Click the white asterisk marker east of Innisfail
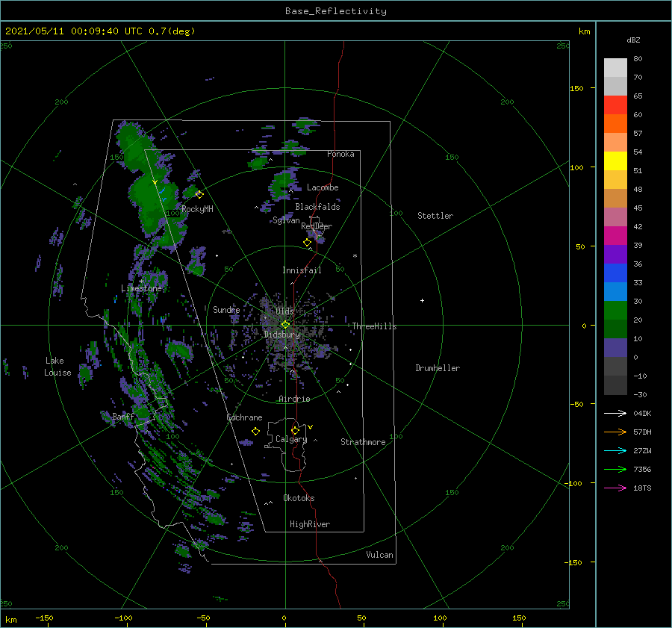The height and width of the screenshot is (628, 672). tap(355, 256)
